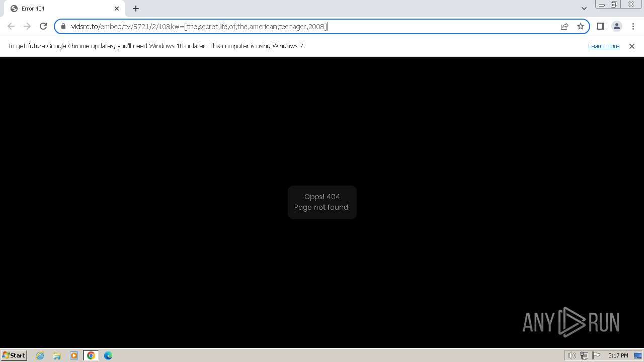This screenshot has height=362, width=644.
Task: Share this page using the share icon
Action: click(x=565, y=26)
